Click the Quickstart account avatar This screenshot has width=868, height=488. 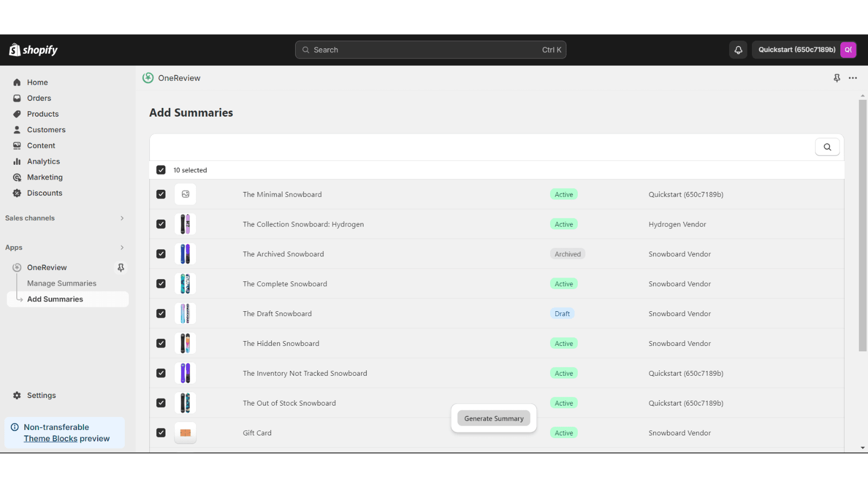coord(848,50)
